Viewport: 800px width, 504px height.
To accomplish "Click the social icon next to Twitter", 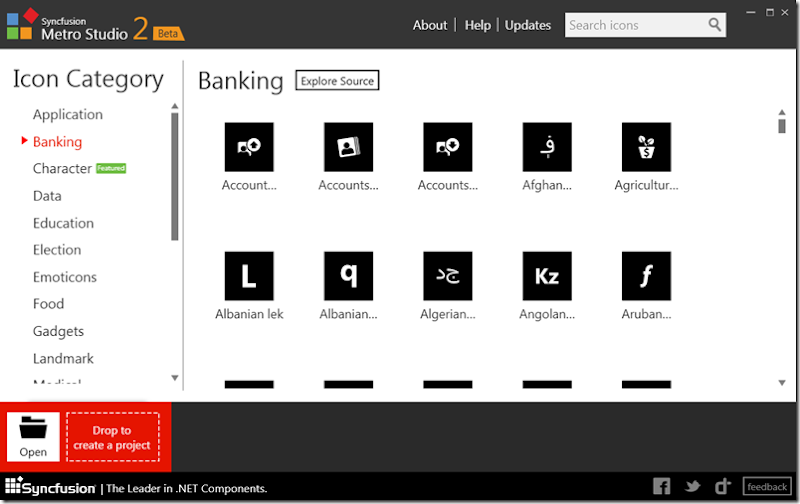I will point(722,486).
